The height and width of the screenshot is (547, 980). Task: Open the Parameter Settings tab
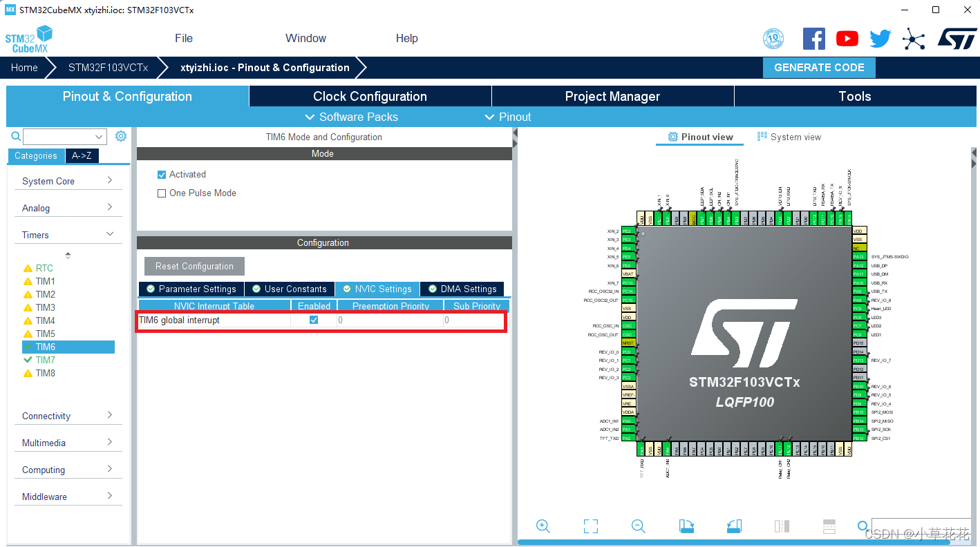point(190,289)
